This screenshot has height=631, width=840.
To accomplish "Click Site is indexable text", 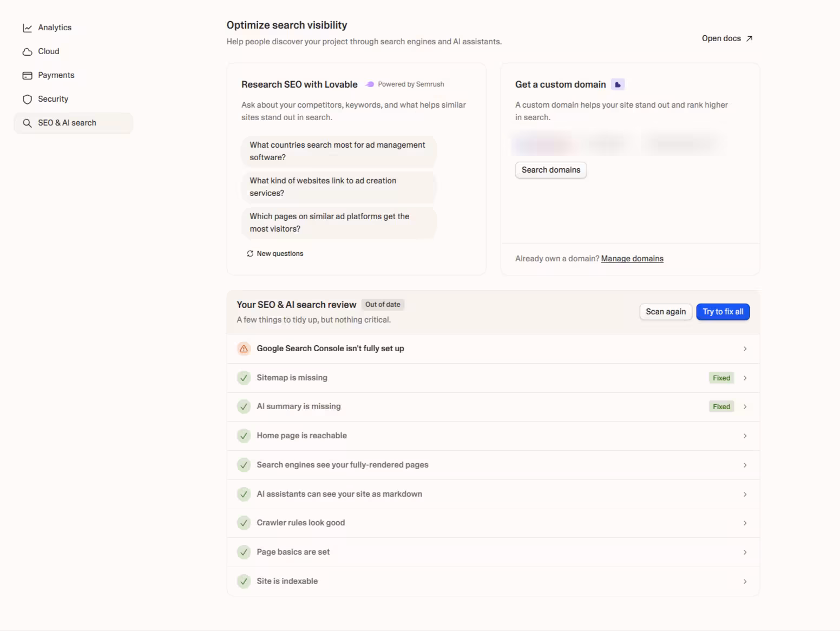I will 287,581.
